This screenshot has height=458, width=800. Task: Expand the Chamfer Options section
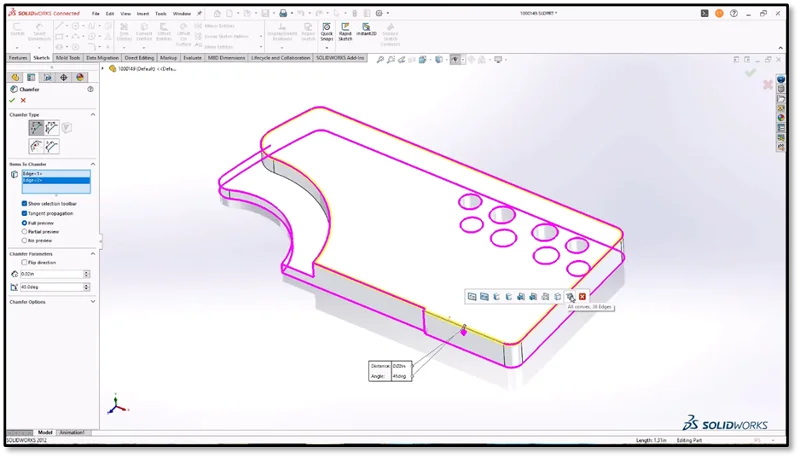click(x=93, y=301)
